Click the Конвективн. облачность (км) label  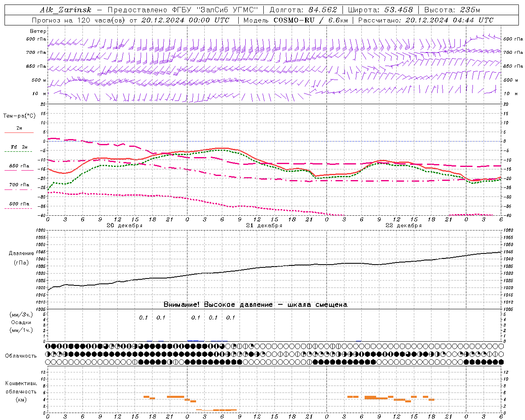pos(21,391)
